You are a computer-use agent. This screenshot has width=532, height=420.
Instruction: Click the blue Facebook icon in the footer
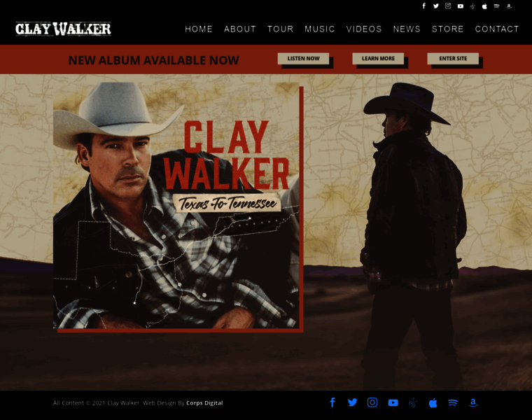pos(332,402)
